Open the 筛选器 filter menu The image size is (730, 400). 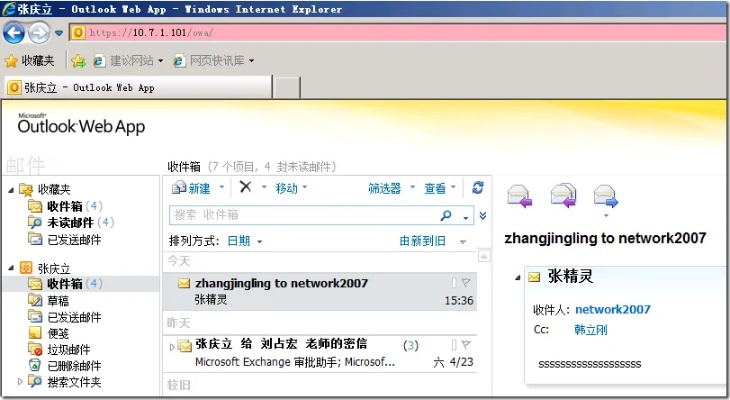(391, 188)
